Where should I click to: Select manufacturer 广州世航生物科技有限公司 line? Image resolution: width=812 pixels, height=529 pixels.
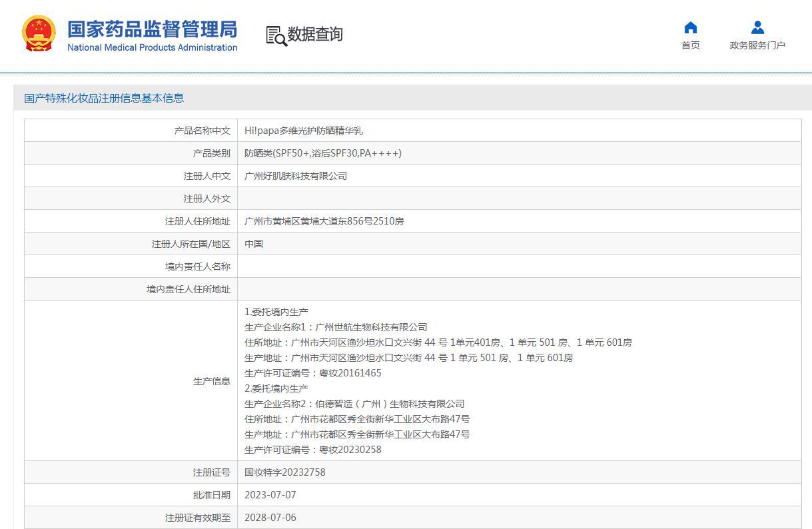click(336, 327)
